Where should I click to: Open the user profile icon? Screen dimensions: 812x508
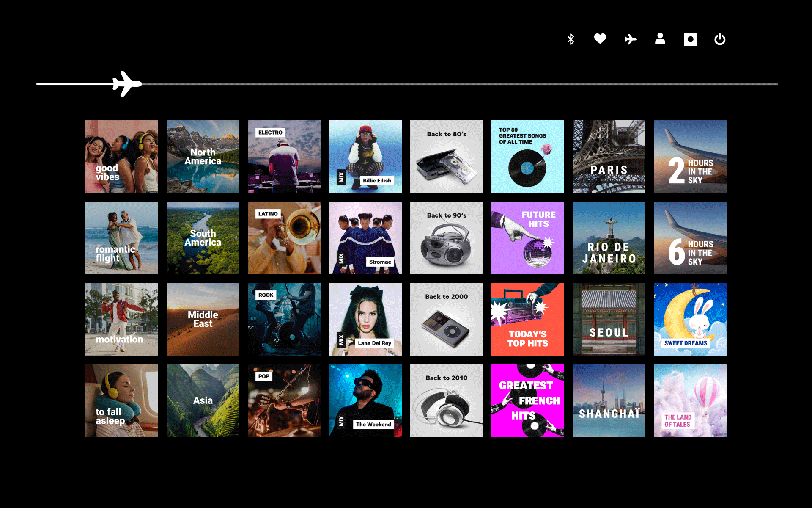(660, 39)
